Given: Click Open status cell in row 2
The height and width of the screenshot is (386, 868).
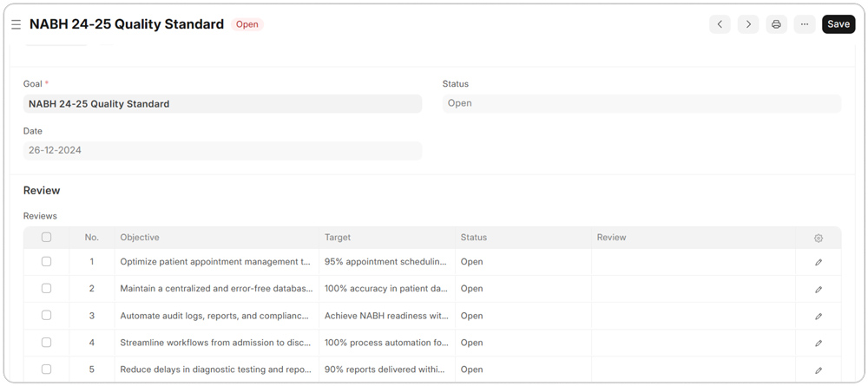Looking at the screenshot, I should [523, 289].
